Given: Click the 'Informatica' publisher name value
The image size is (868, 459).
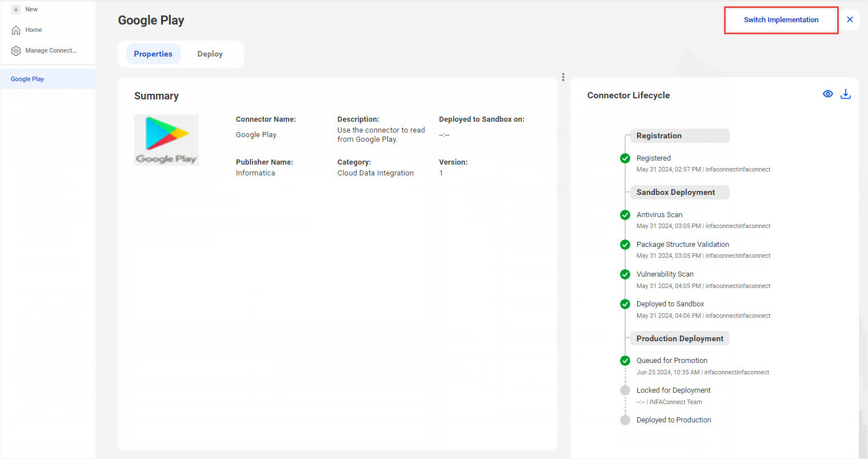Looking at the screenshot, I should 255,173.
